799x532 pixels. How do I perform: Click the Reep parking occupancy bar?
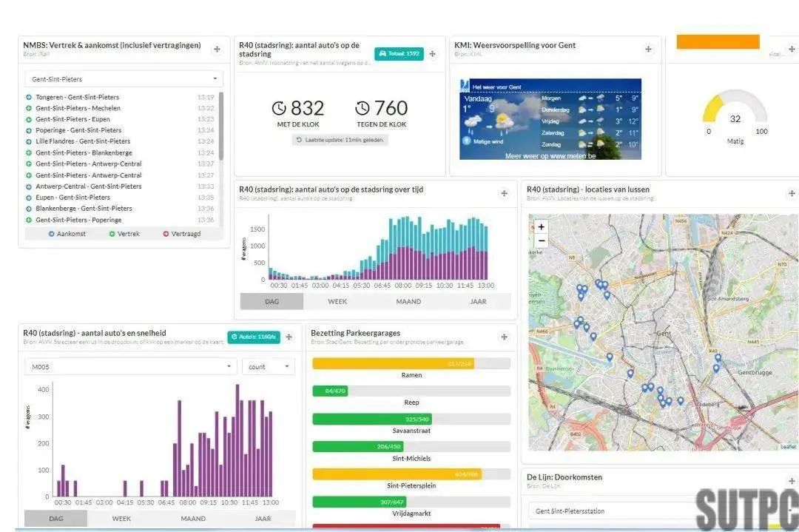(x=411, y=391)
